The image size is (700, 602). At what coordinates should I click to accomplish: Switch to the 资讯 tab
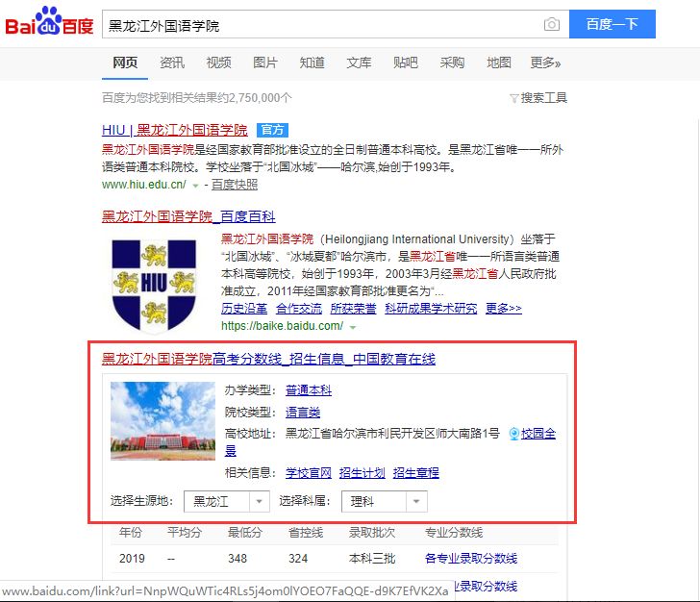pos(172,63)
